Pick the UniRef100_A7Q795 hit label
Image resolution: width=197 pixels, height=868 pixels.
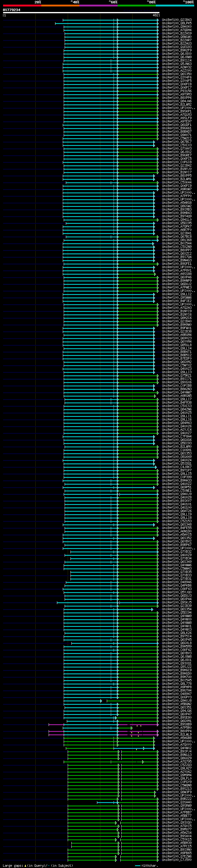(177, 761)
